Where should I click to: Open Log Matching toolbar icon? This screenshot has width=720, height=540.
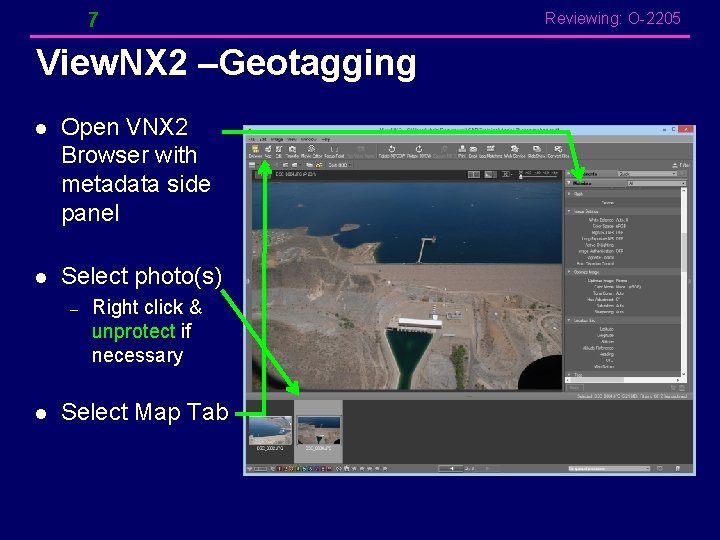pyautogui.click(x=490, y=152)
